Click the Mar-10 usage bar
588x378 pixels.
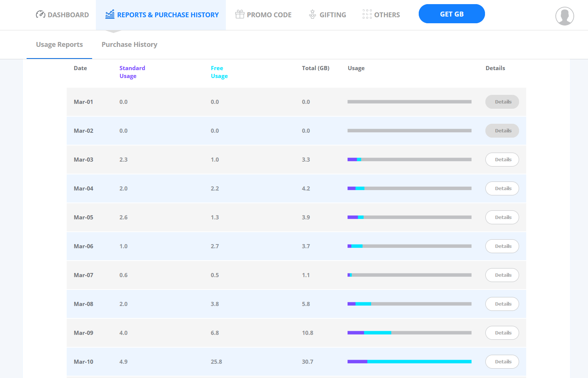click(409, 361)
